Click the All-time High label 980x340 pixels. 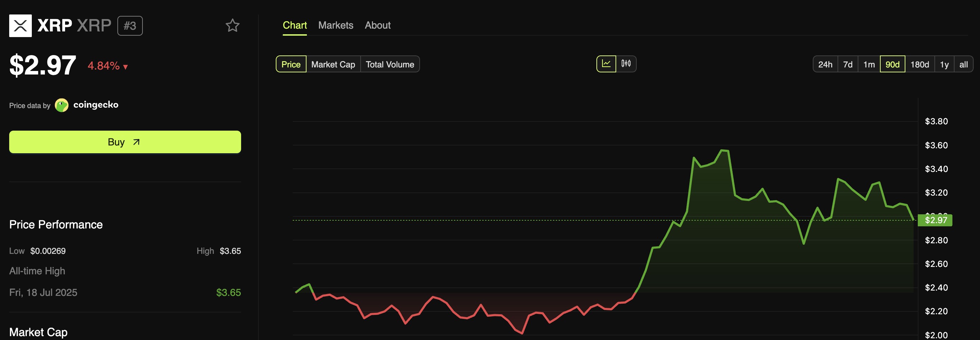point(37,271)
